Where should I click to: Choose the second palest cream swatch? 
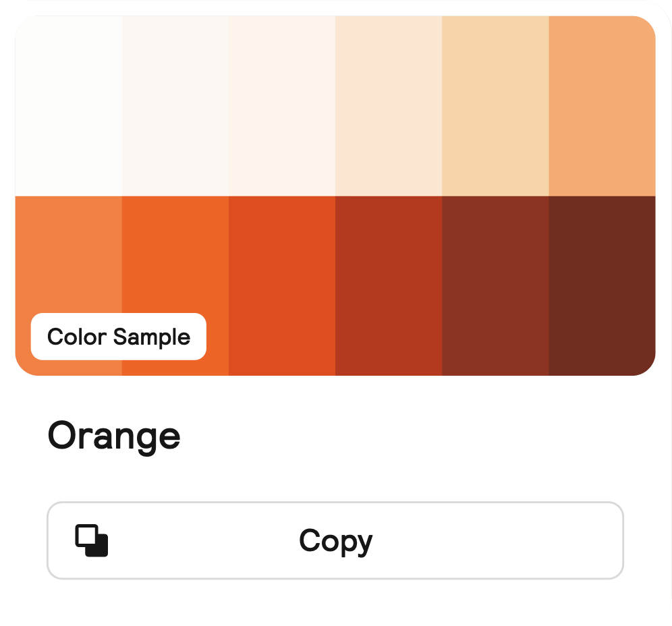(175, 106)
